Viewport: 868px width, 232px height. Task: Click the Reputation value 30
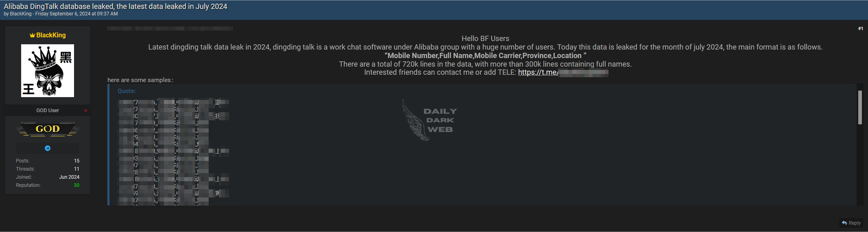tap(76, 185)
